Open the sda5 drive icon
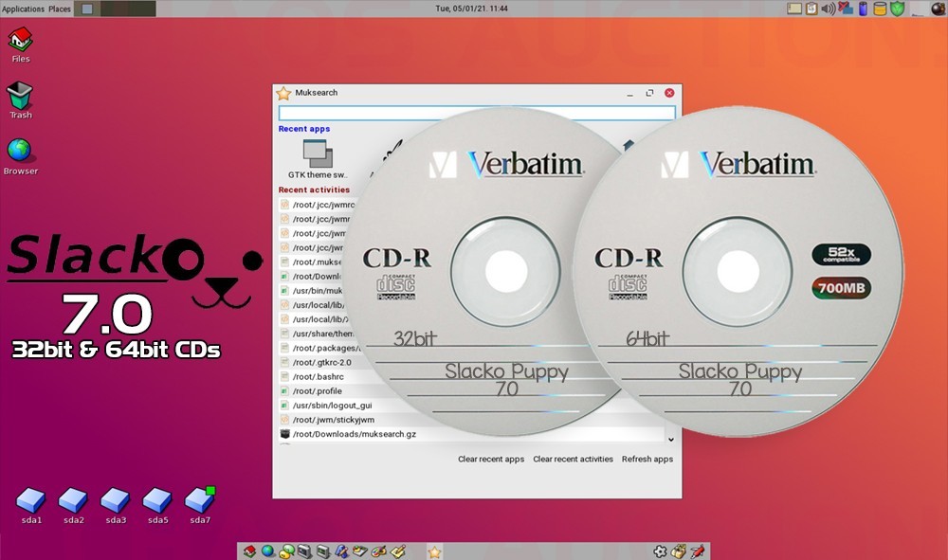948x560 pixels. (157, 506)
